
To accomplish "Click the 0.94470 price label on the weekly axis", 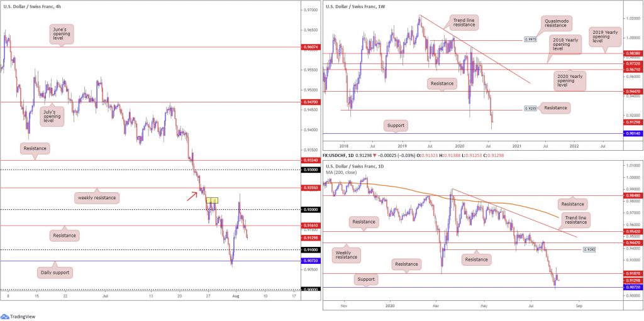I will tap(634, 92).
